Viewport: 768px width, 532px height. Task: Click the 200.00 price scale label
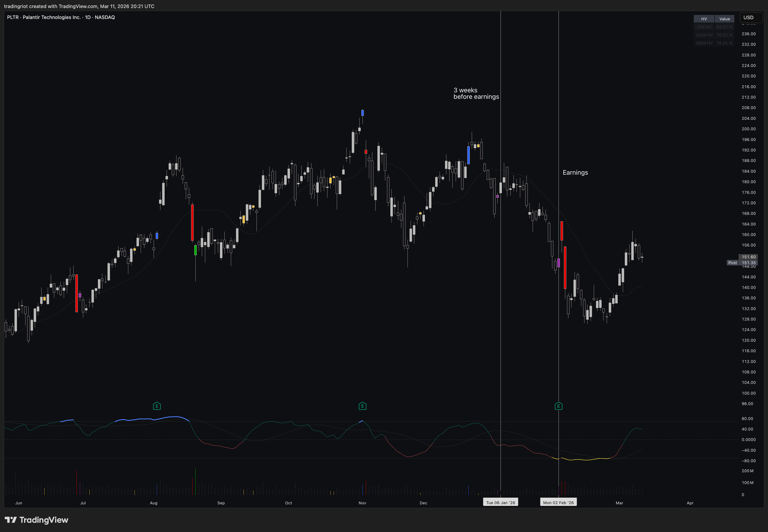click(748, 129)
